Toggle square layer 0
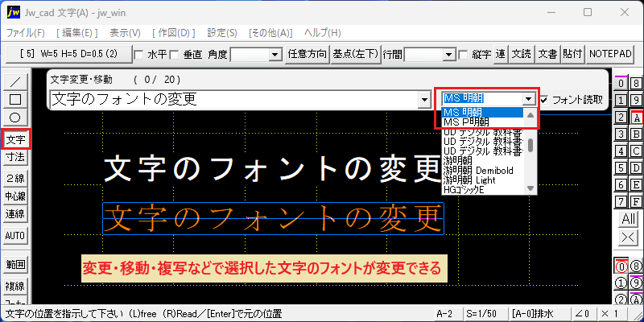This screenshot has width=644, height=322. click(x=621, y=84)
